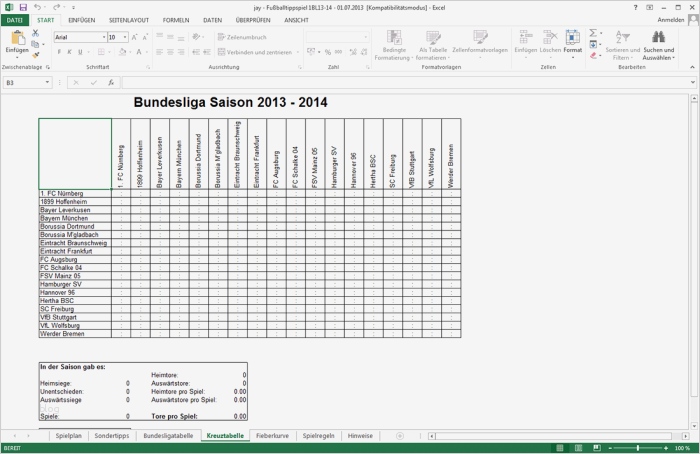This screenshot has width=700, height=454.
Task: Toggle underline formatting U
Action: click(80, 52)
